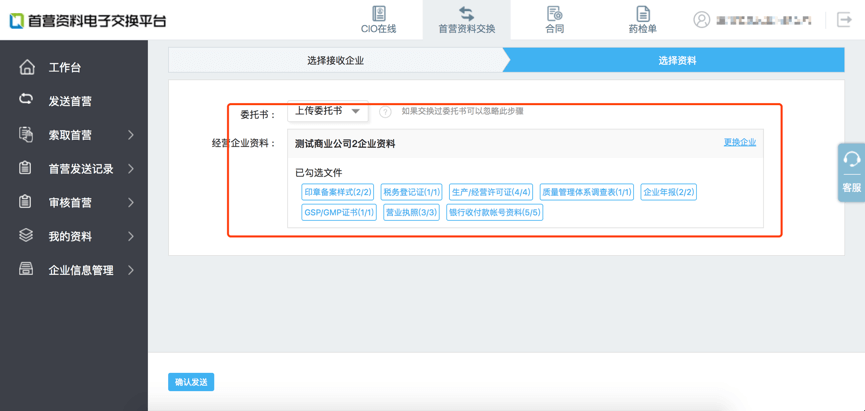Switch to 选择接收企业 step

[335, 61]
